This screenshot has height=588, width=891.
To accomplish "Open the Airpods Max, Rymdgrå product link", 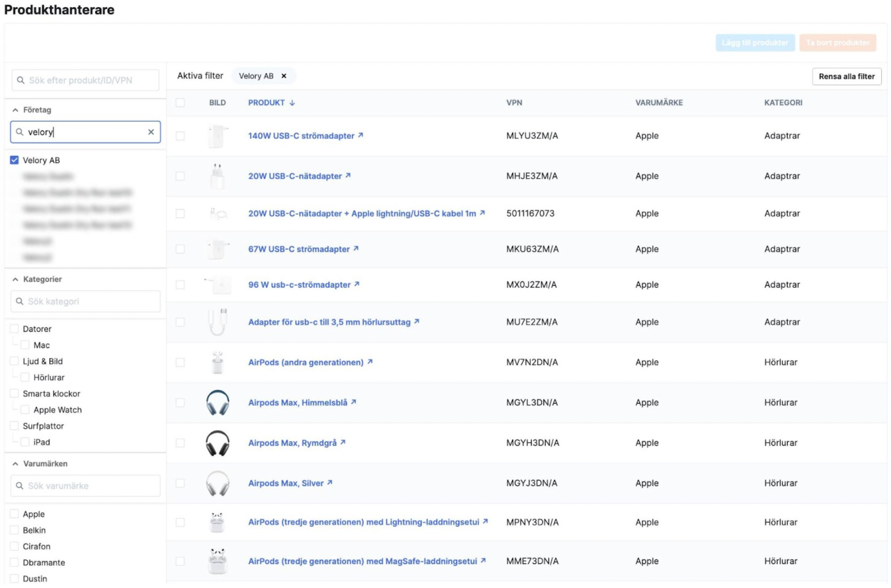I will (x=293, y=443).
